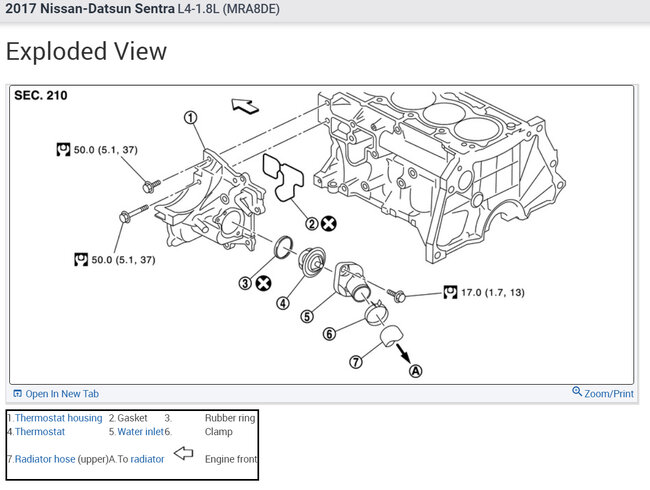Click the exploded view diagram image
This screenshot has height=490, width=650.
tap(321, 235)
